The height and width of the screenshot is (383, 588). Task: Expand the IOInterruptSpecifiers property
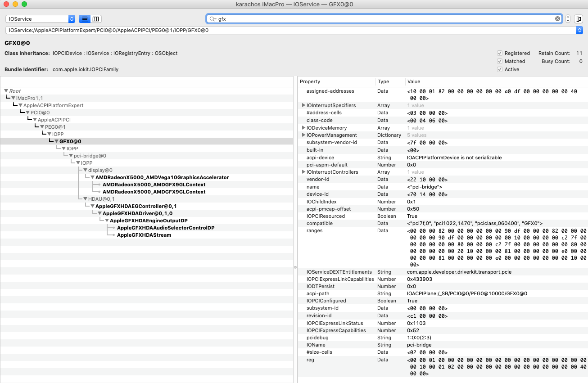[303, 105]
